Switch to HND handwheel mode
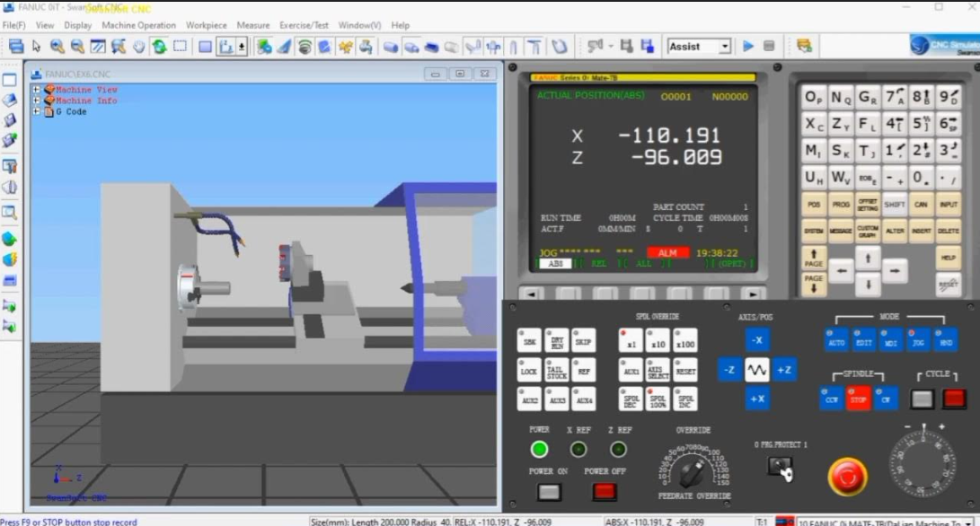This screenshot has height=526, width=980. [x=946, y=340]
